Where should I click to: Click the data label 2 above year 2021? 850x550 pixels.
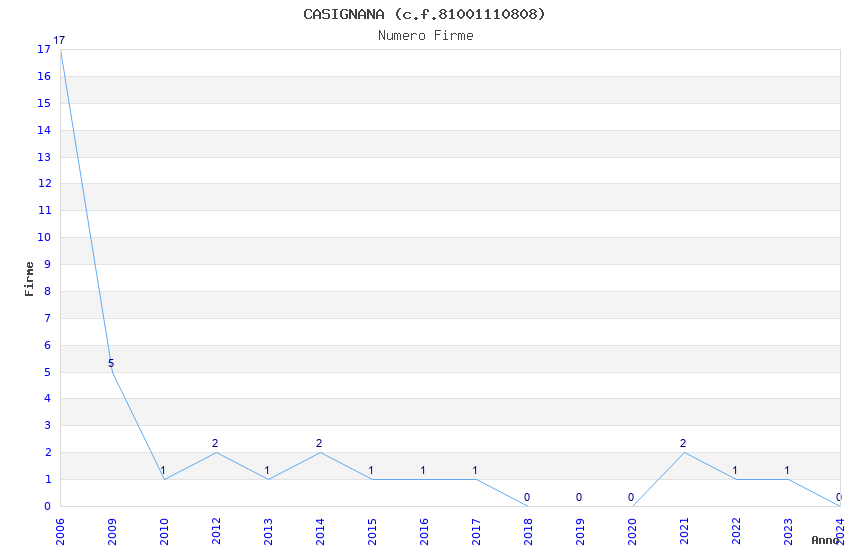pyautogui.click(x=683, y=443)
